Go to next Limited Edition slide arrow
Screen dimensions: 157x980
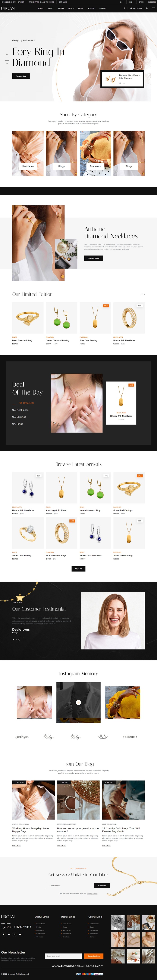coord(144,294)
